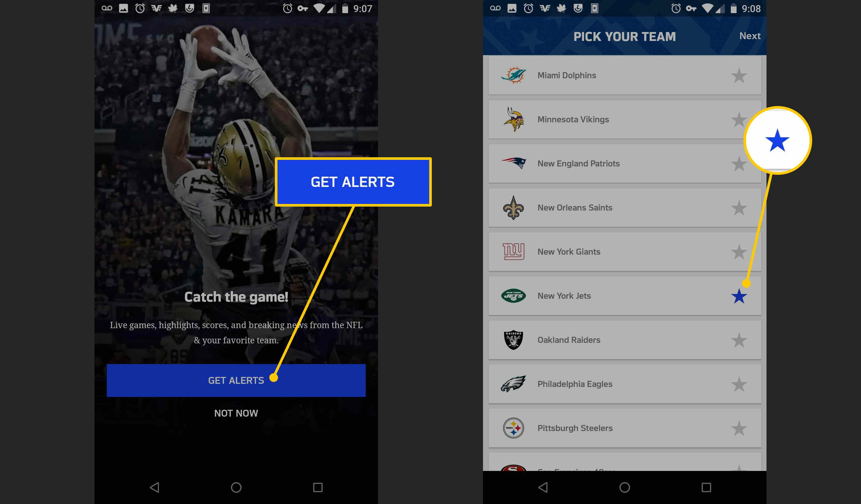The height and width of the screenshot is (504, 861).
Task: Click the New Orleans Saints fleur-de-lis icon
Action: point(512,207)
